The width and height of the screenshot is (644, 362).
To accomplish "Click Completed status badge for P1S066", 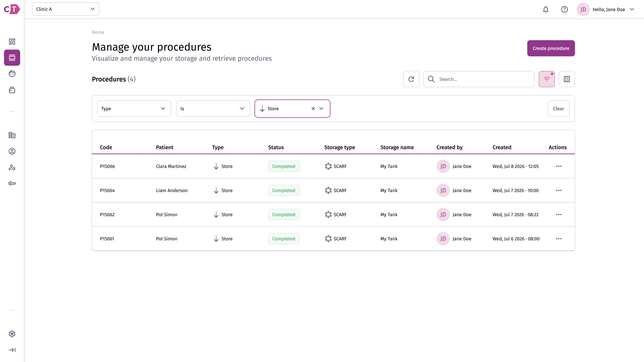I will 284,166.
